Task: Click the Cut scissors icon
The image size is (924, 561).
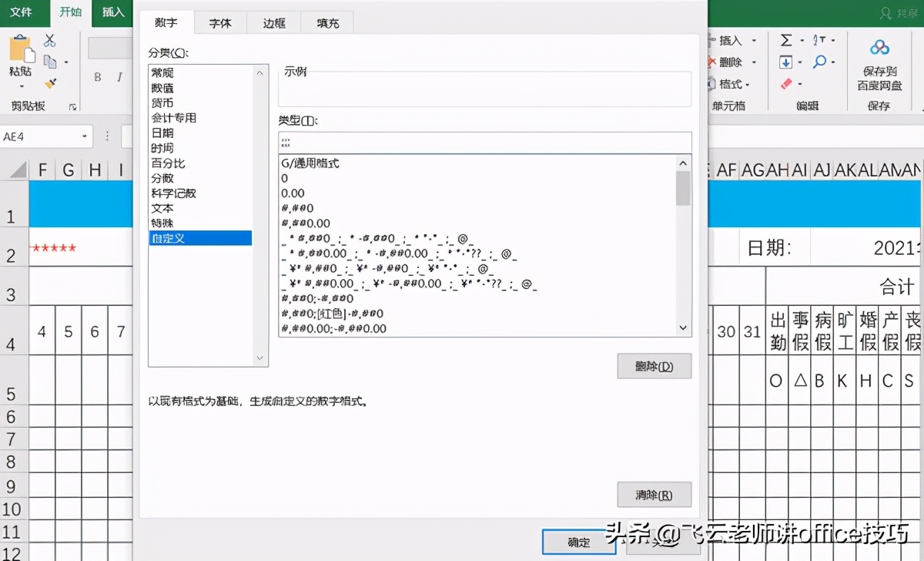Action: click(50, 42)
